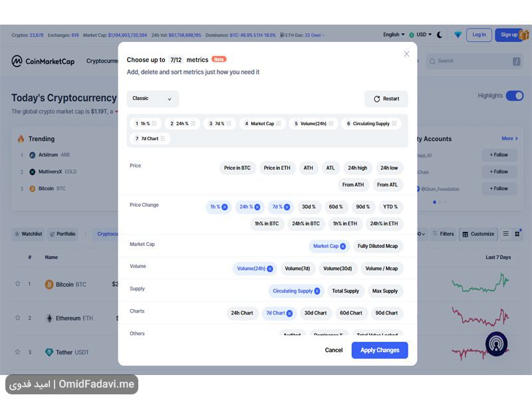Click the diamond rewards icon
This screenshot has width=532, height=399.
[x=458, y=35]
